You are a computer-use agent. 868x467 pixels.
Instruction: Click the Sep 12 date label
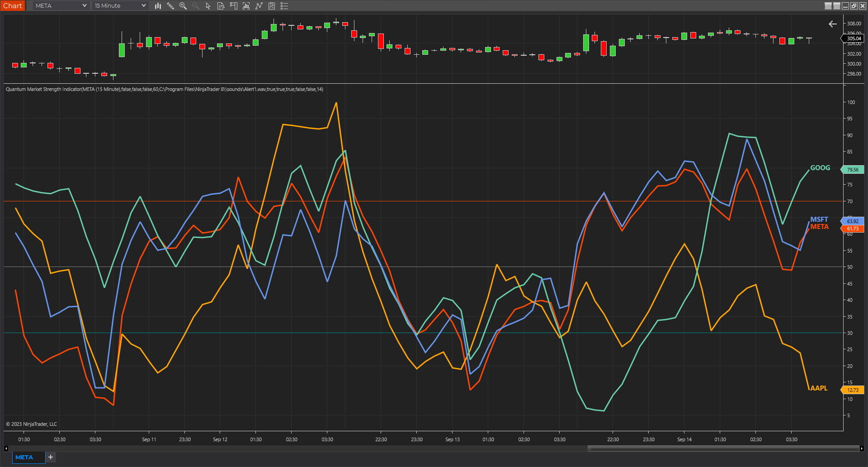coord(220,439)
